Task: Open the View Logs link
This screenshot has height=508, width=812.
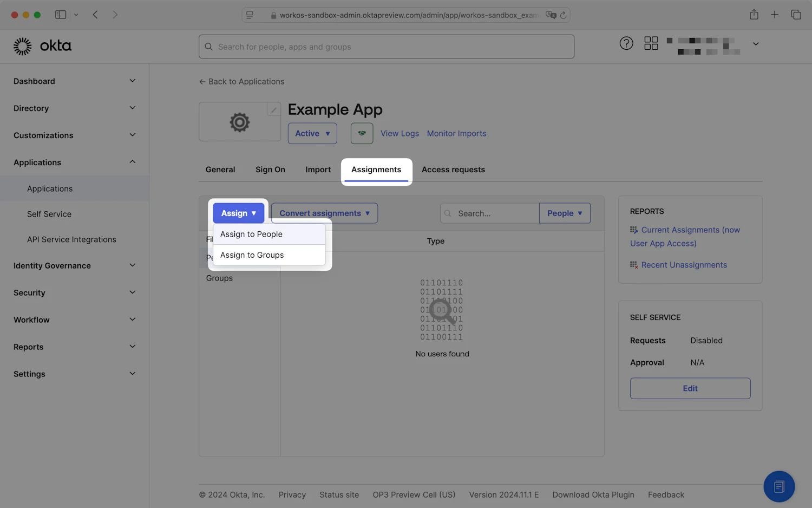Action: coord(400,133)
